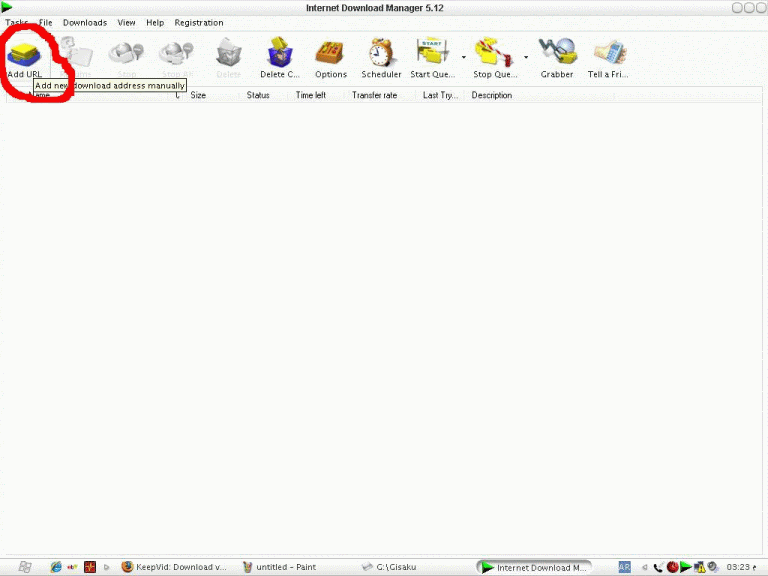Open the Tasks menu

coord(16,22)
